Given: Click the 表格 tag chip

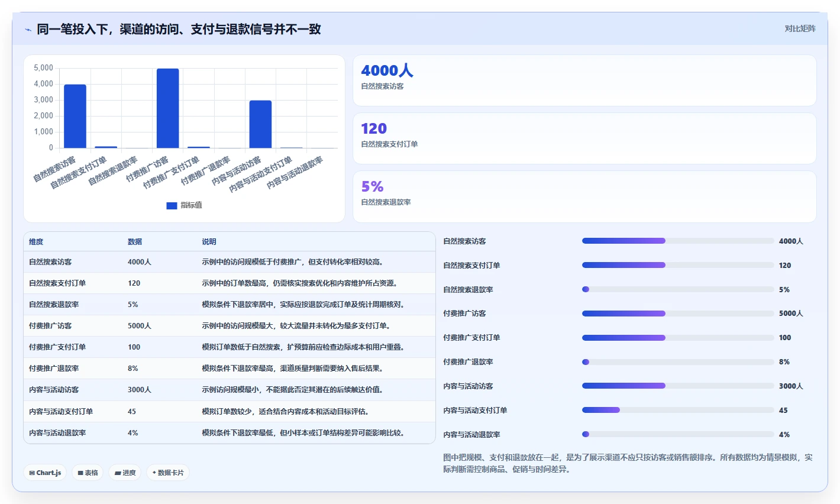Looking at the screenshot, I should pos(88,473).
